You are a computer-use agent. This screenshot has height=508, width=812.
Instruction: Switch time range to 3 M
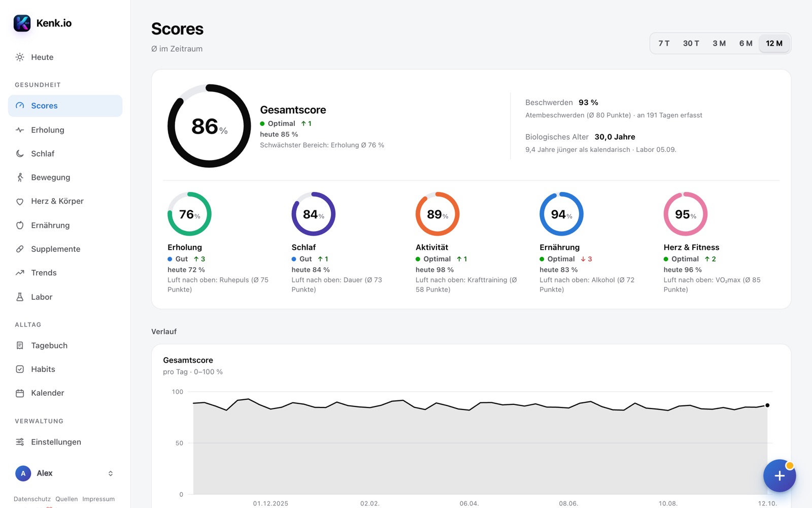(719, 43)
